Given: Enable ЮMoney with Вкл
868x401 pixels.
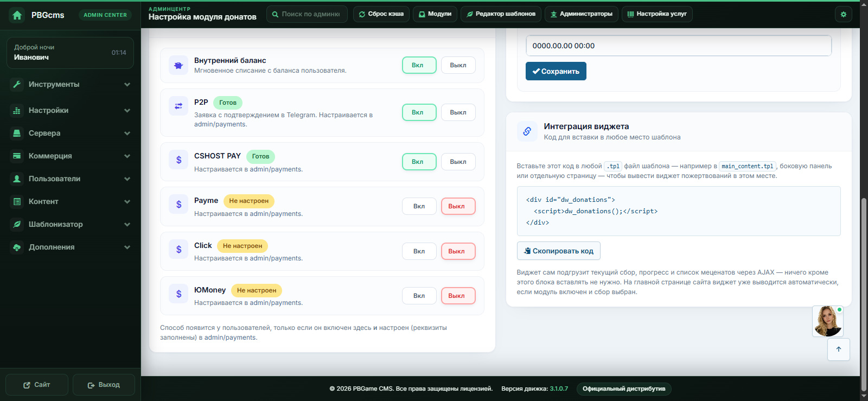Looking at the screenshot, I should coord(419,296).
